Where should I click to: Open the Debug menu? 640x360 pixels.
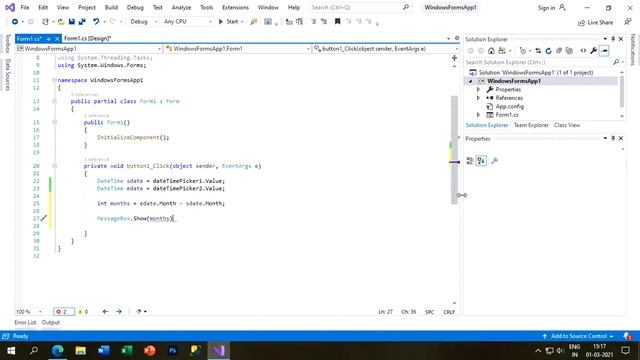135,7
